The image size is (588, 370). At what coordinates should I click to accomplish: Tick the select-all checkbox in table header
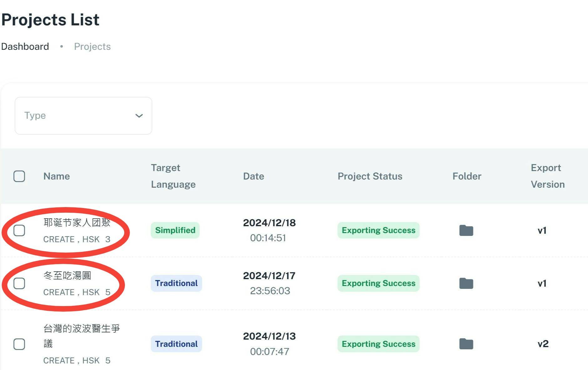click(19, 176)
